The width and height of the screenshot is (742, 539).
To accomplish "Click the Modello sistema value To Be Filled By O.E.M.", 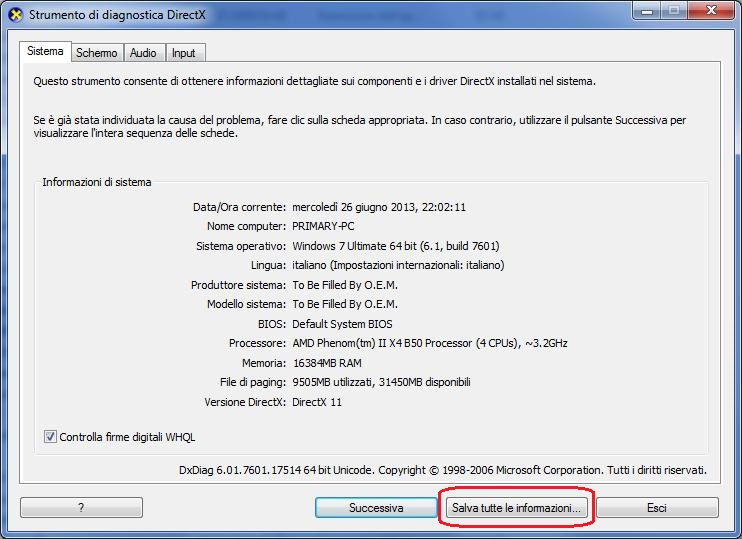I will (x=345, y=304).
